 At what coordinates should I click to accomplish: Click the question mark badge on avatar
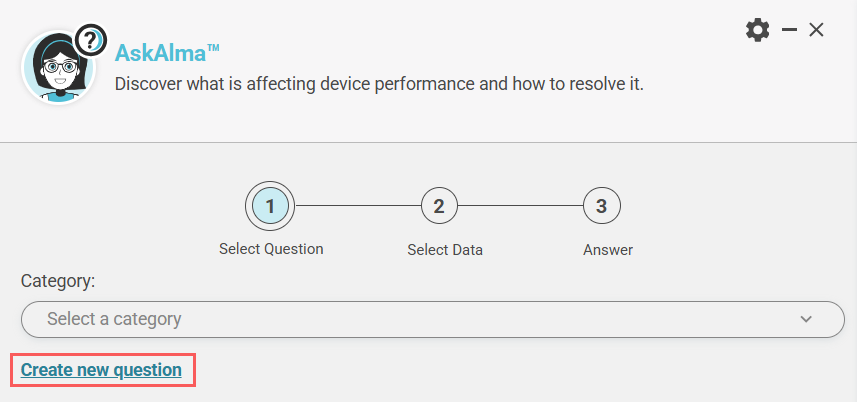(91, 40)
